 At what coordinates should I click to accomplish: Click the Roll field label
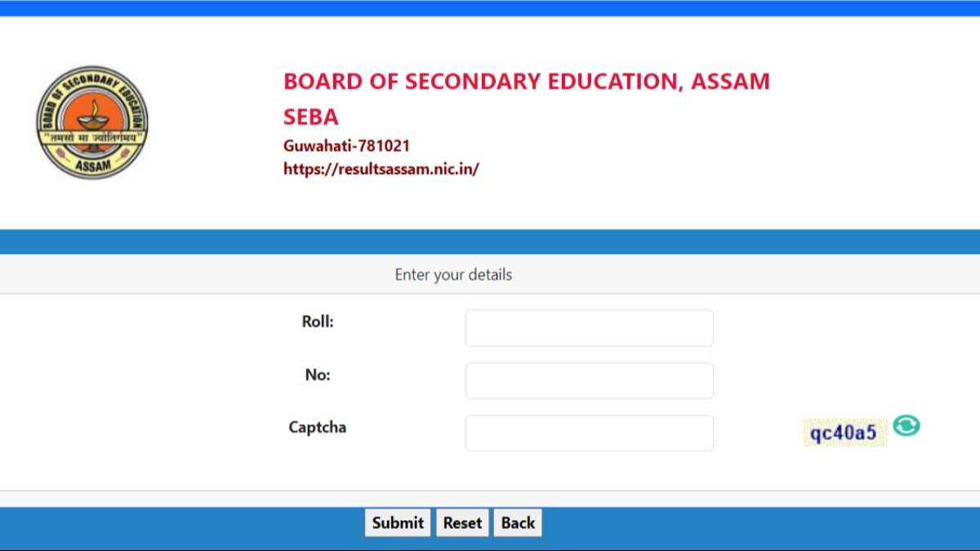click(318, 322)
